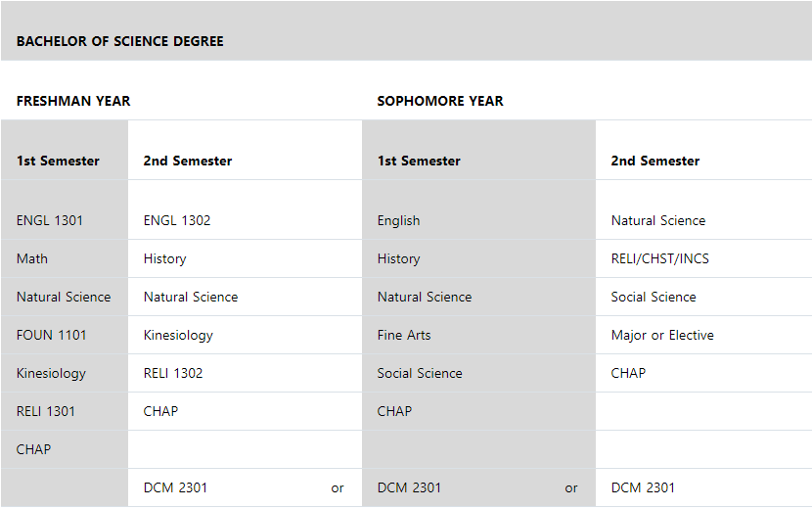812x509 pixels.
Task: Click the ENGL 1302 course cell
Action: 177,220
